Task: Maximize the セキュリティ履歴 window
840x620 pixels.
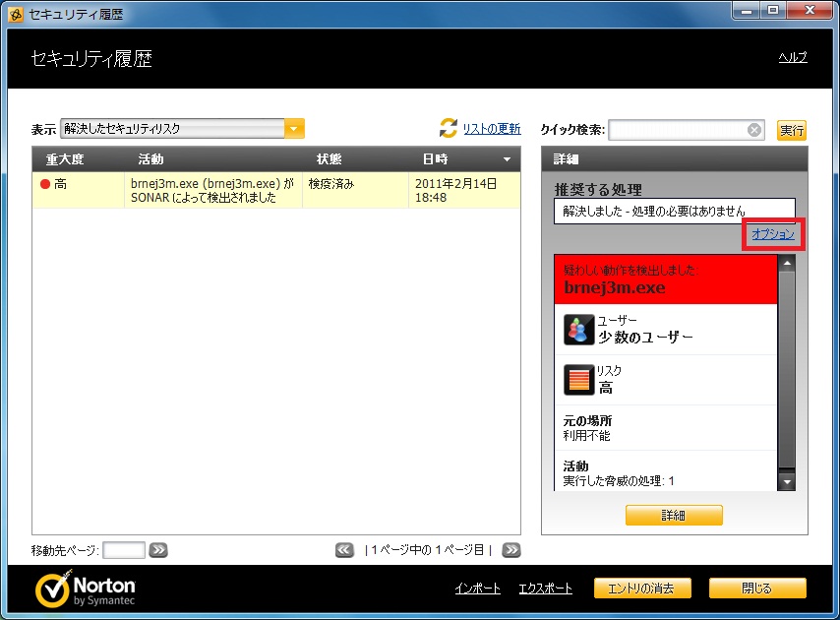Action: point(773,10)
